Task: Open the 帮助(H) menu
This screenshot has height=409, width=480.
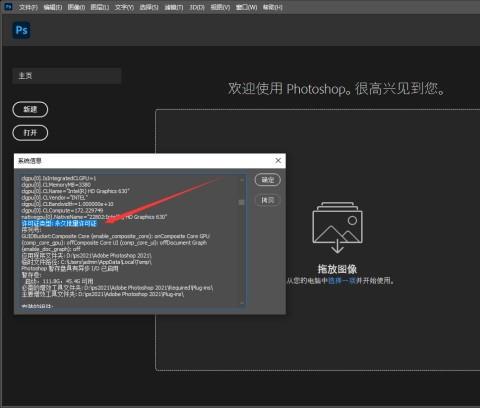Action: [272, 7]
